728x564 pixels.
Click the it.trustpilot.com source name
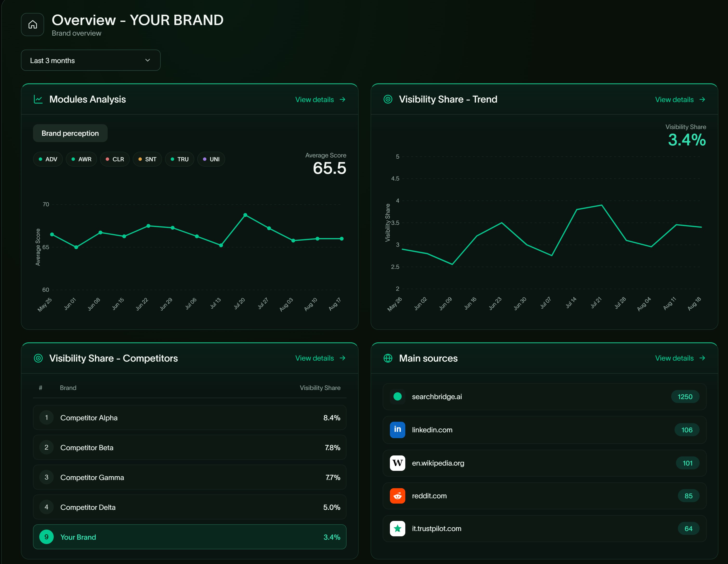(x=437, y=529)
